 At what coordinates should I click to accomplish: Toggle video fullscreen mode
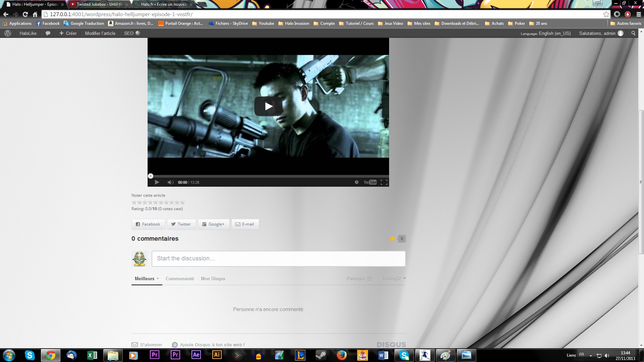384,182
